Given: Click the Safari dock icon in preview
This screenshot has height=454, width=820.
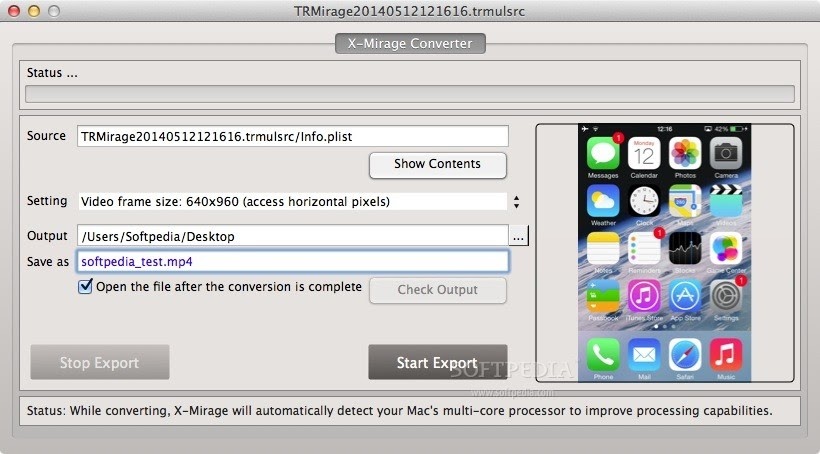Looking at the screenshot, I should click(x=685, y=355).
